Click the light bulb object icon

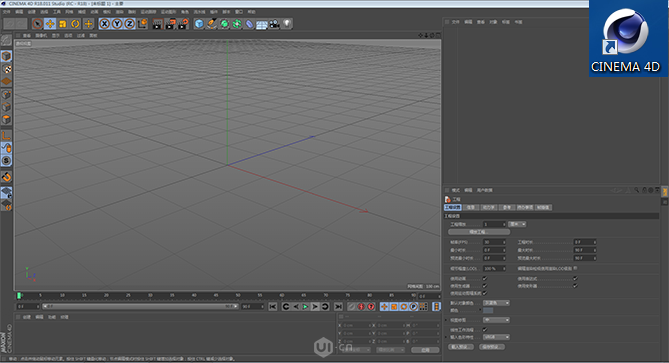(x=287, y=23)
